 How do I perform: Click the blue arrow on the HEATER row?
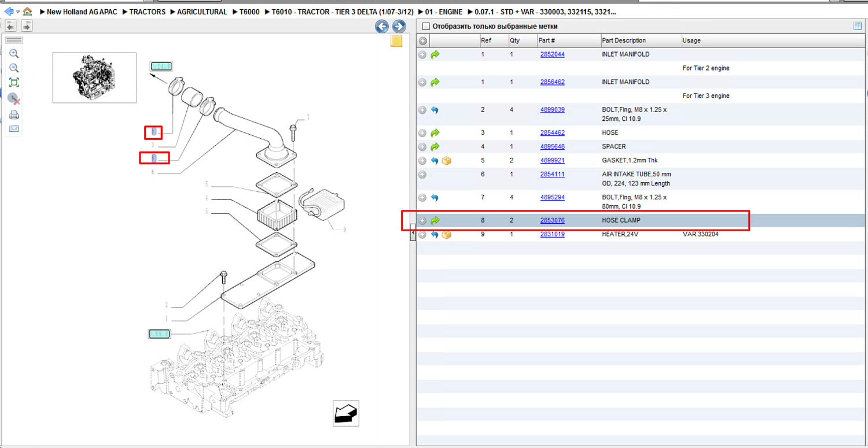click(435, 235)
